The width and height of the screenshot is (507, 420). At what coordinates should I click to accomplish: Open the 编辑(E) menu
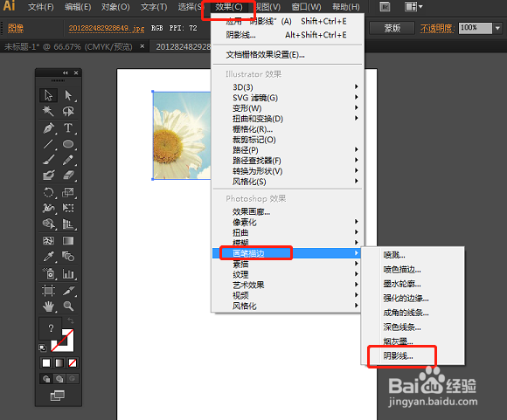coord(78,7)
